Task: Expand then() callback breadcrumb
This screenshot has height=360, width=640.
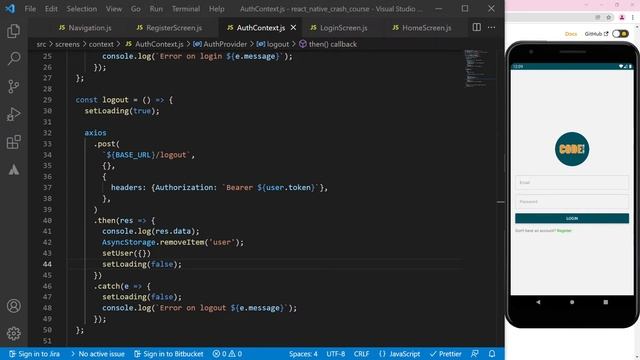Action: [x=328, y=44]
